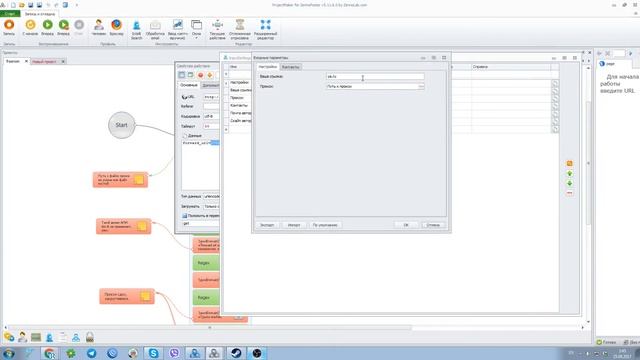
Task: Click the open folder icon in quick access
Action: 22,5
